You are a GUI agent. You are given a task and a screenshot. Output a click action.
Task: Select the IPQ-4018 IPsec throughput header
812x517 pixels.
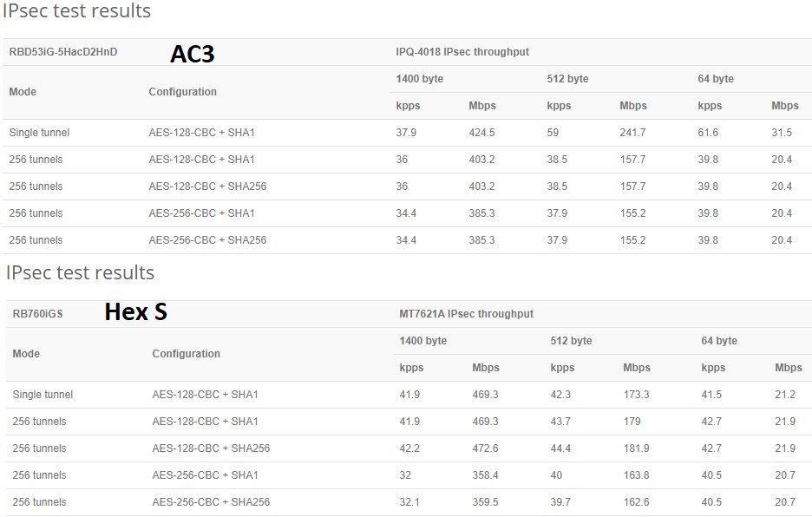point(462,52)
